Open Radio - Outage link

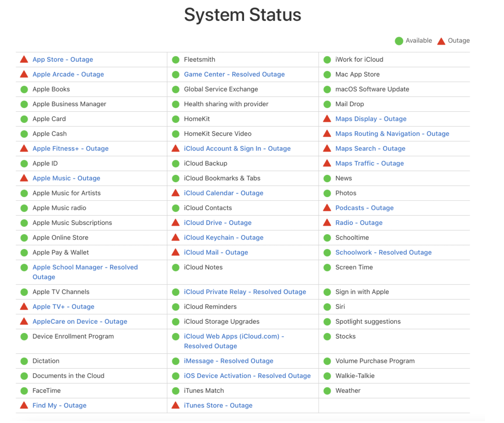(x=359, y=223)
